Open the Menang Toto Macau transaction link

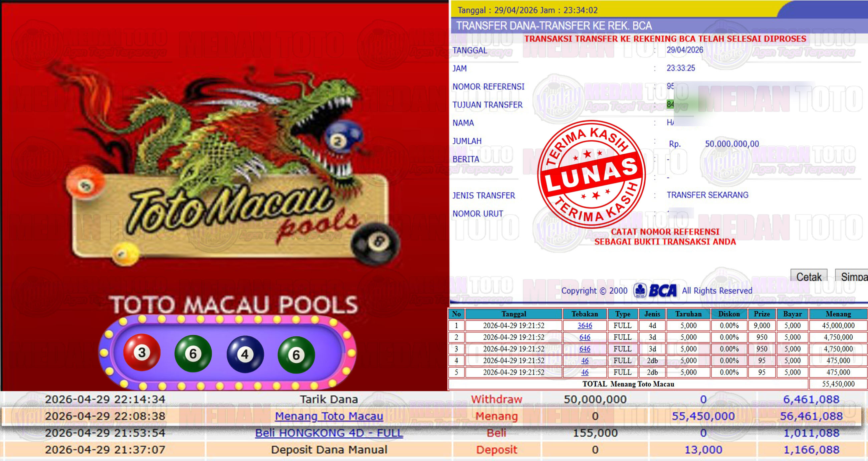(x=329, y=416)
